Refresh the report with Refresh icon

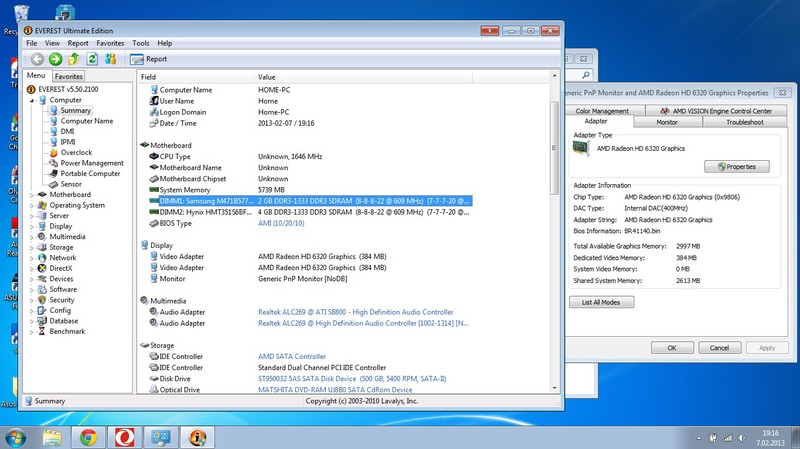click(92, 59)
